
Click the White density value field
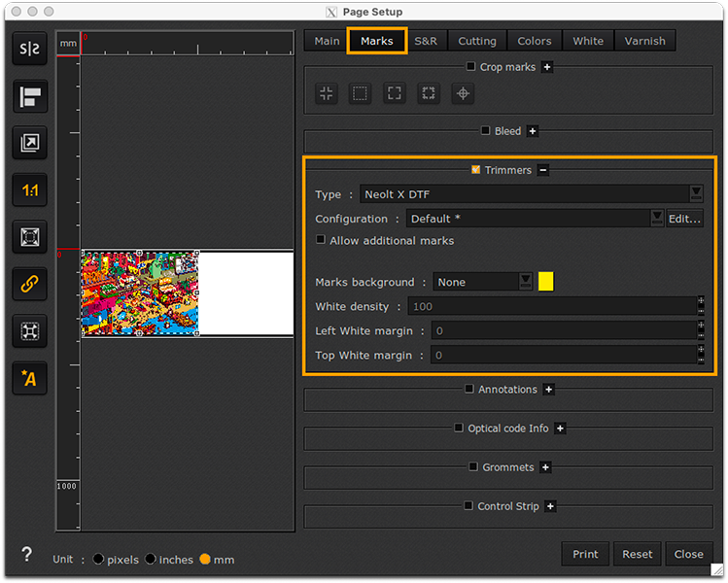[x=552, y=306]
